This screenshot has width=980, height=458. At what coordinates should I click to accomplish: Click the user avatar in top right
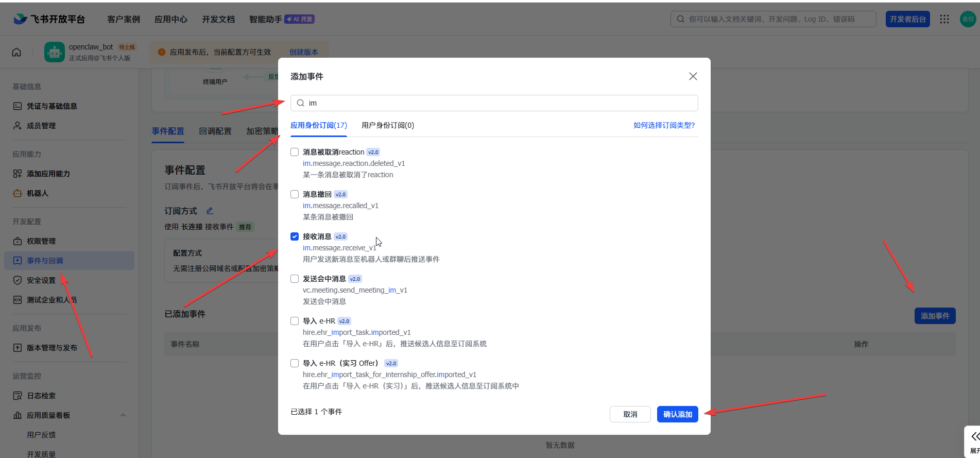pos(968,19)
